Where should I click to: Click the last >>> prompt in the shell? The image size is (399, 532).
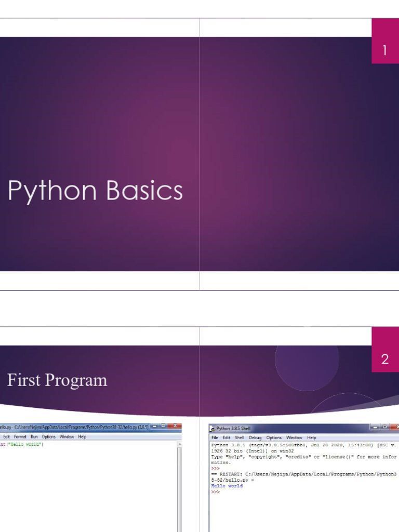pyautogui.click(x=215, y=492)
